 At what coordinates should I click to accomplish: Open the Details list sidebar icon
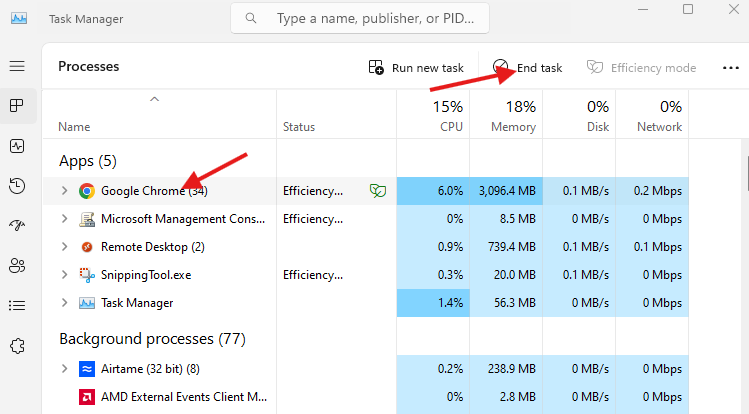[17, 306]
